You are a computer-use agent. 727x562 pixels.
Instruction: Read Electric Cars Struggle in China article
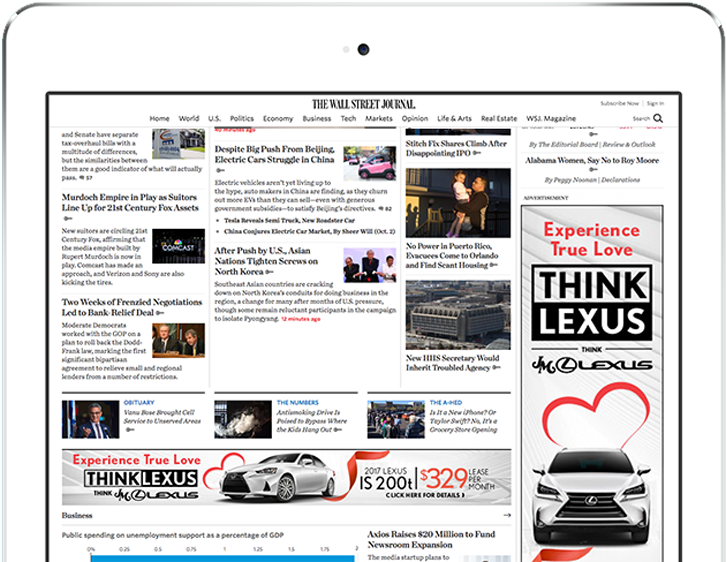[275, 154]
